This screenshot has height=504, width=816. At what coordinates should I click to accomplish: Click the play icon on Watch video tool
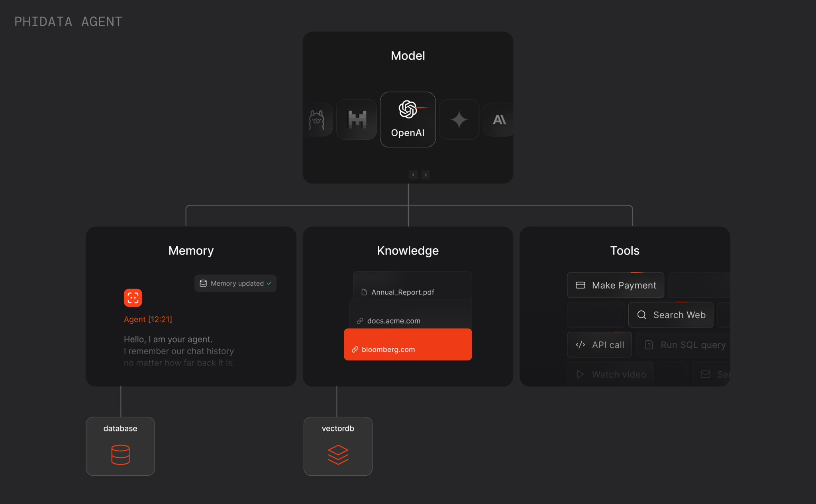pyautogui.click(x=580, y=374)
